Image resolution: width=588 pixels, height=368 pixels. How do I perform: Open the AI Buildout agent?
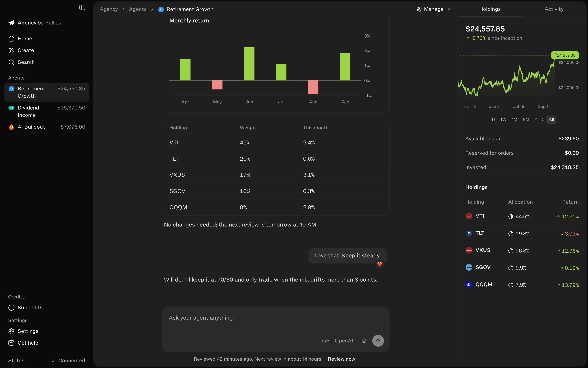pyautogui.click(x=47, y=127)
